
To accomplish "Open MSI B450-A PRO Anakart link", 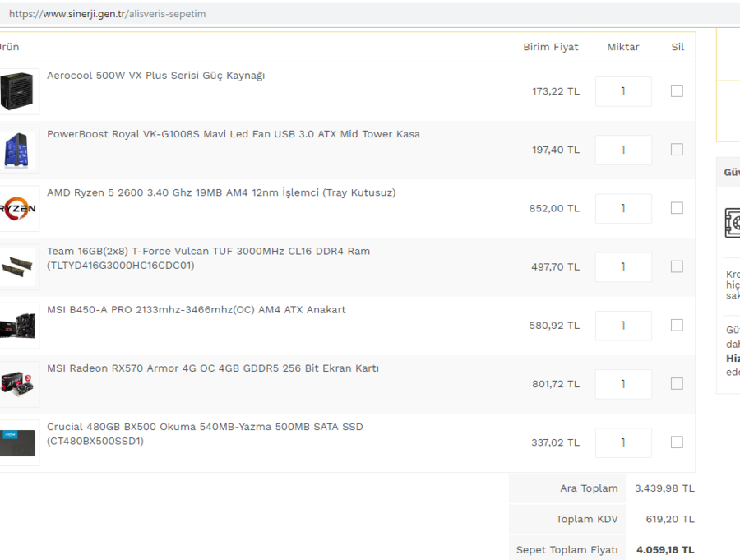I will 196,310.
